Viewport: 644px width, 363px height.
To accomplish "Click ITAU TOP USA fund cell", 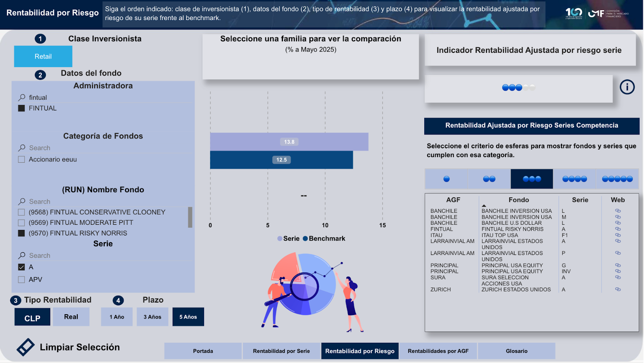I will (x=500, y=235).
